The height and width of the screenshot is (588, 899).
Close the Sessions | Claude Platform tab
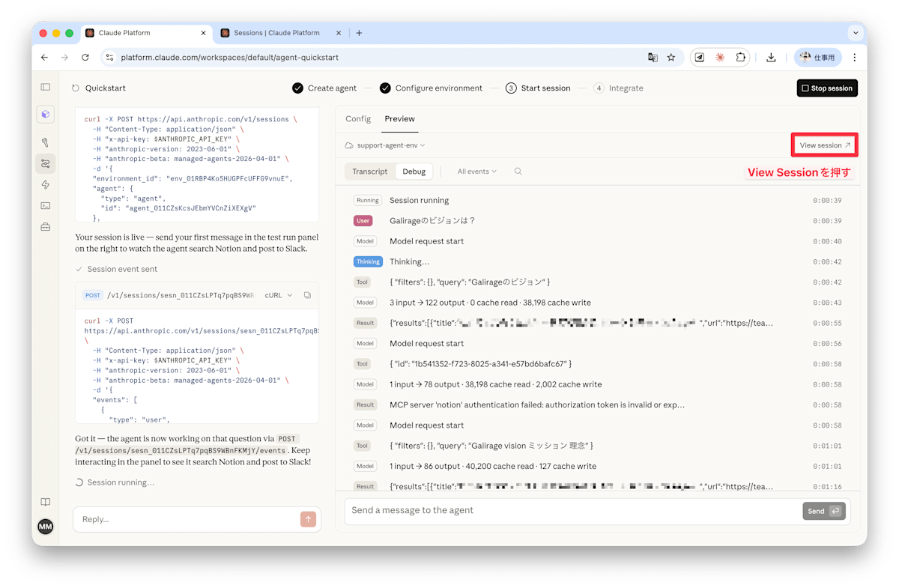pos(339,33)
